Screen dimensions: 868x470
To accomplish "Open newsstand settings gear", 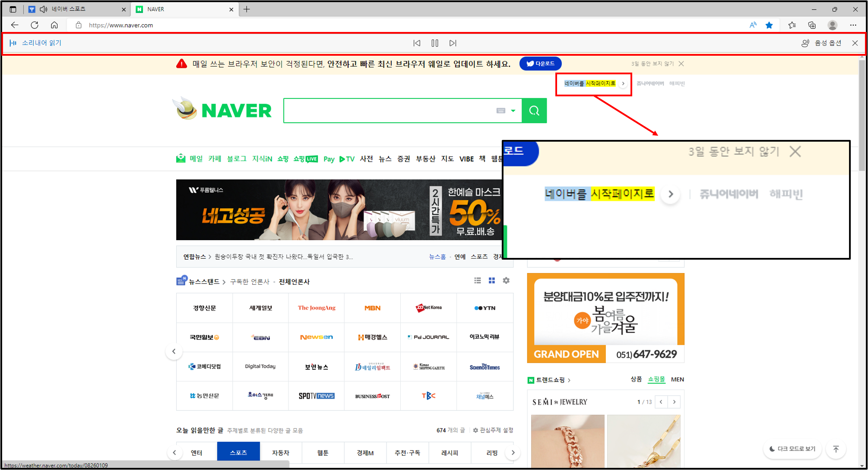I will click(506, 281).
